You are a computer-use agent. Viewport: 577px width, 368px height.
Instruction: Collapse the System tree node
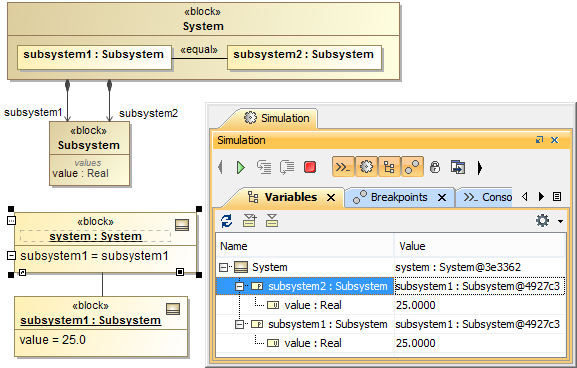tap(223, 268)
